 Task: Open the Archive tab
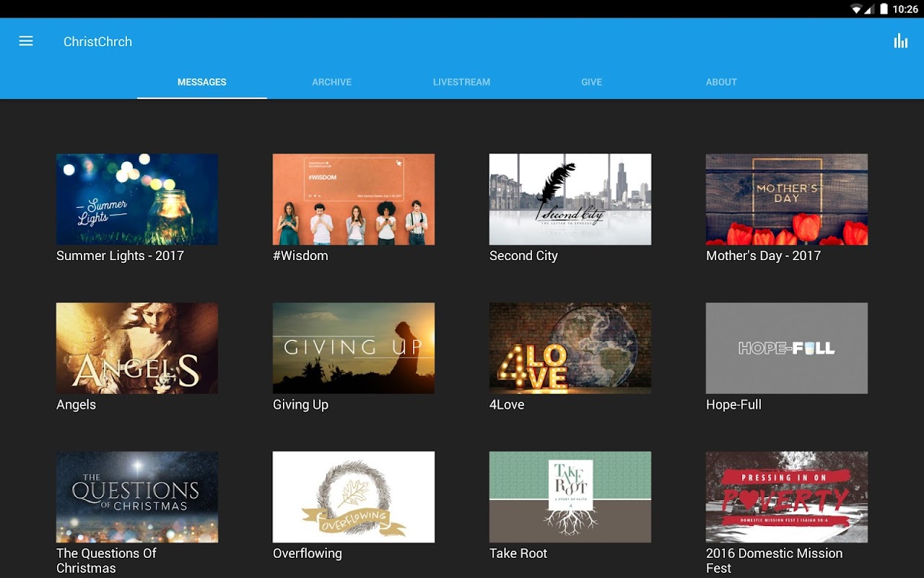point(332,82)
